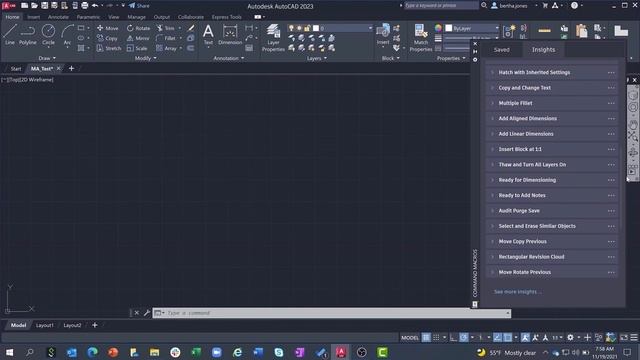
Task: Toggle clean screen in status bar
Action: pos(624,338)
